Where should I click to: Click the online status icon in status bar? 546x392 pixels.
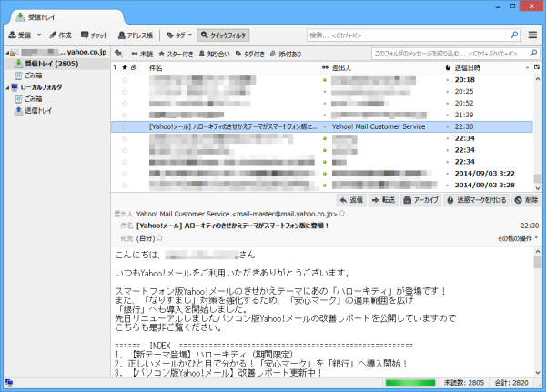[9, 383]
